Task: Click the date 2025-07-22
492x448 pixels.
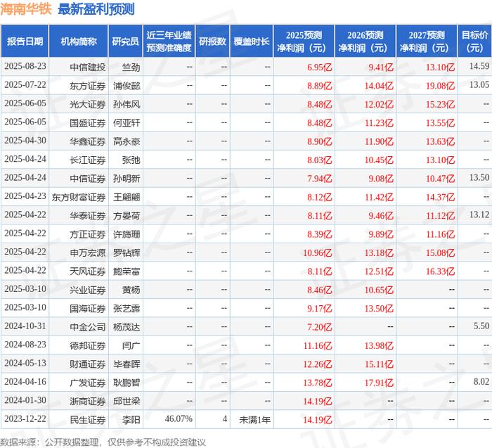Action: click(25, 85)
